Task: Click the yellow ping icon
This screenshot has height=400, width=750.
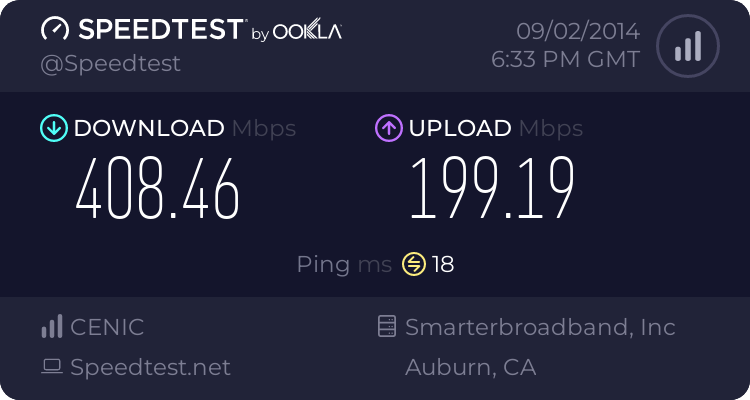Action: [414, 264]
